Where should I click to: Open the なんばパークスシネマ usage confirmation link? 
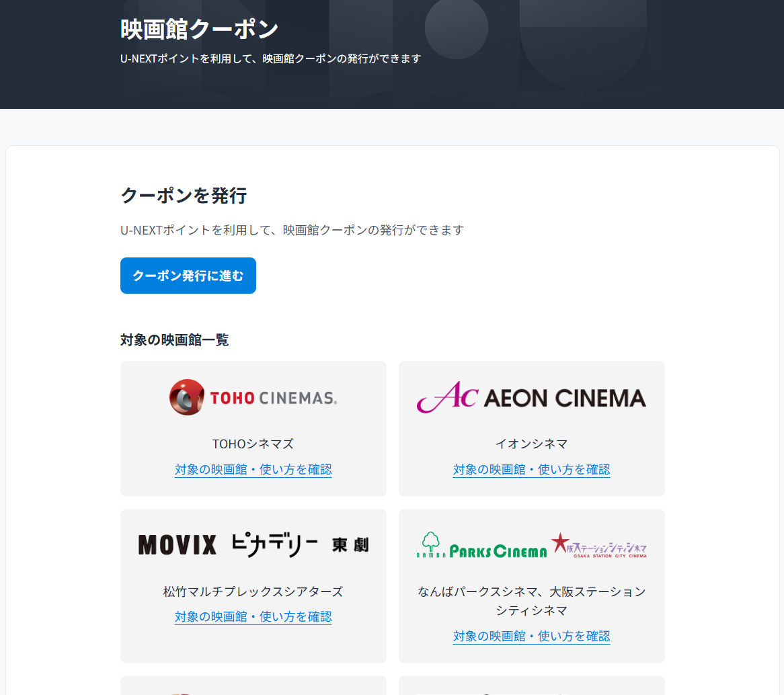(531, 635)
